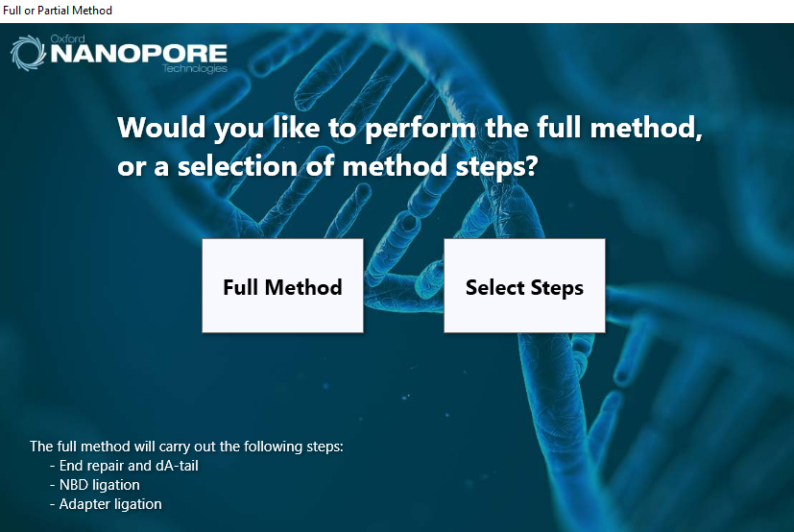Click the small 'Oxford' text above NANOPORE
794x532 pixels.
click(67, 38)
